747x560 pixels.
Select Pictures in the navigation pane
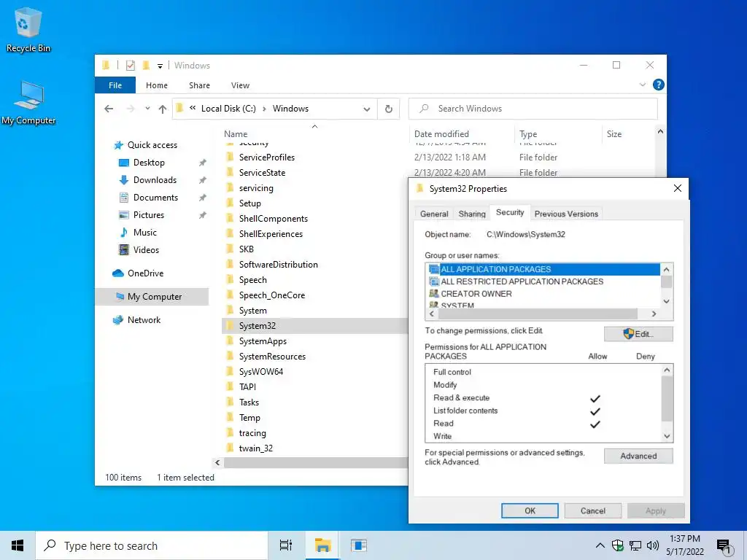149,215
